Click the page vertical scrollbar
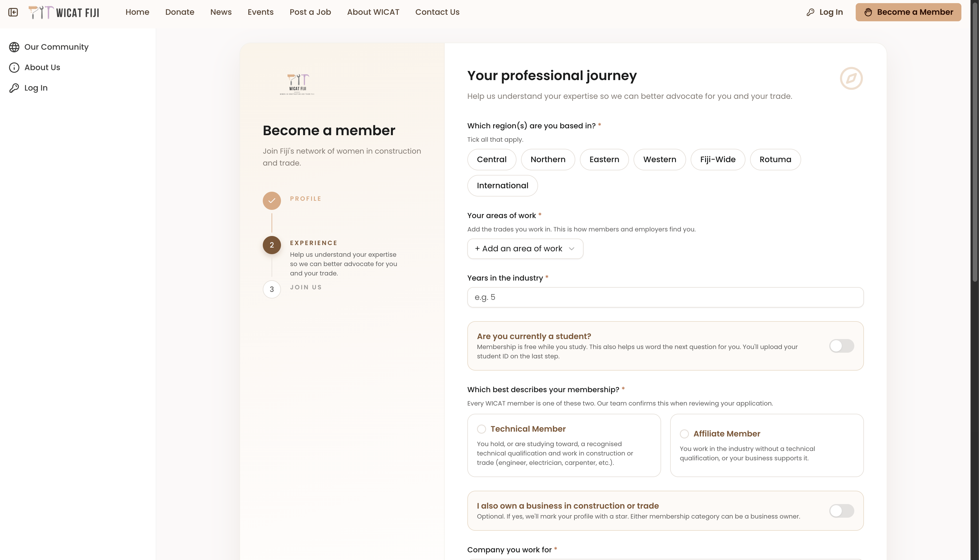Screen dimensions: 979x560 coord(974,142)
